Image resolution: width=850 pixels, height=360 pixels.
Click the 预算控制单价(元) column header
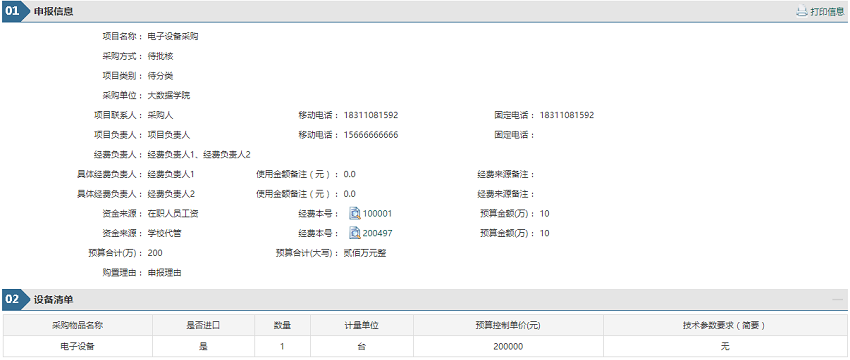(508, 325)
